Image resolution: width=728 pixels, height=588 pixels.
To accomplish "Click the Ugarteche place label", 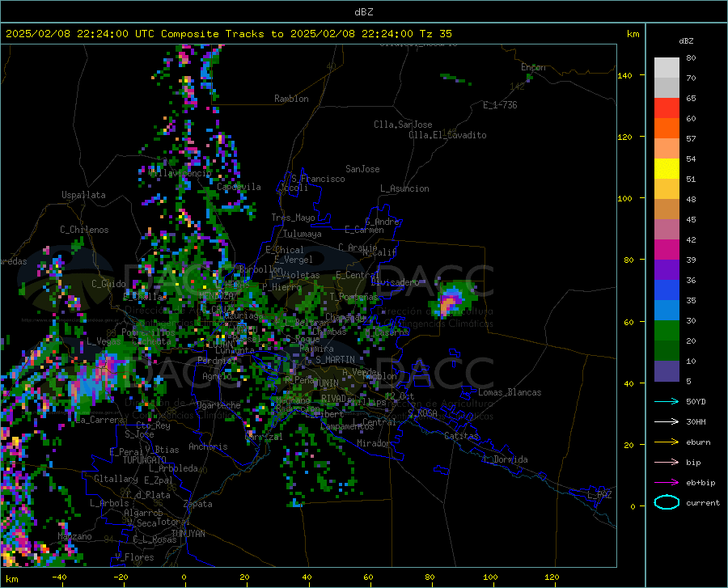I will pyautogui.click(x=218, y=405).
